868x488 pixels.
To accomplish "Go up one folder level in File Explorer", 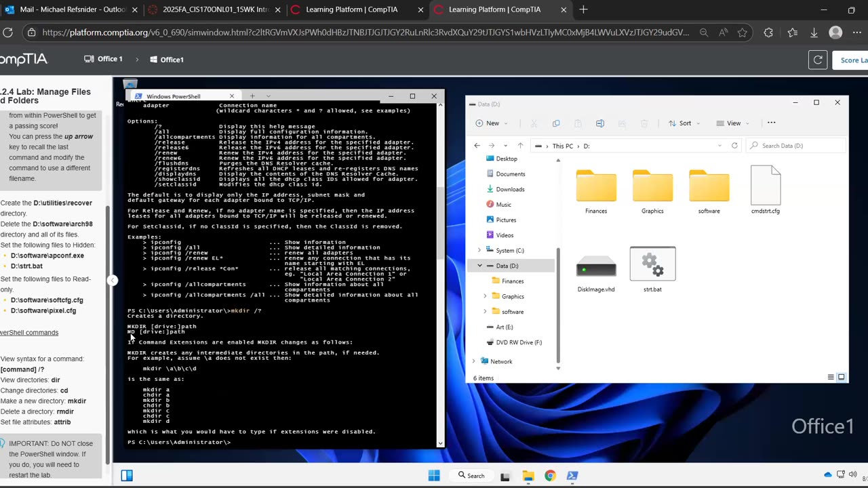I will tap(520, 146).
